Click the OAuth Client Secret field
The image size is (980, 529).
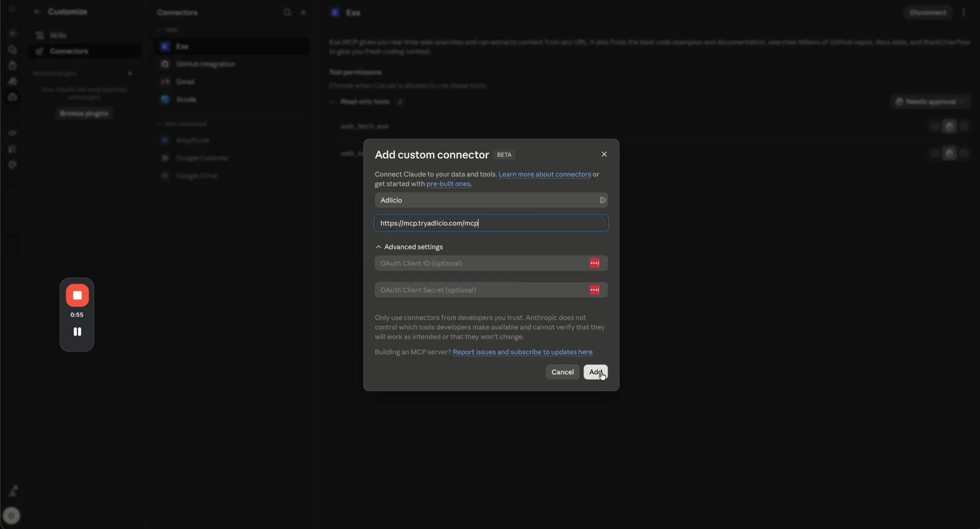pos(491,290)
